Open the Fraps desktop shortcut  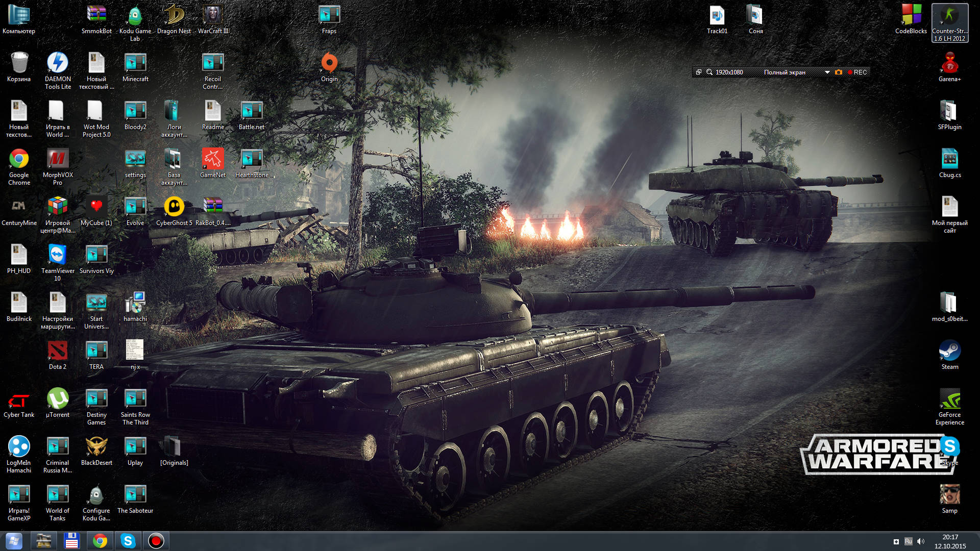click(329, 19)
